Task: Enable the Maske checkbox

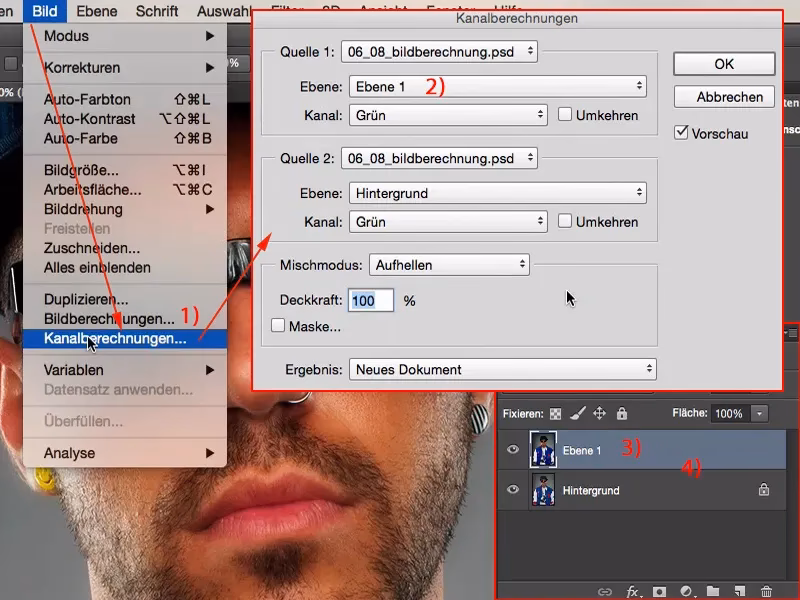Action: click(x=278, y=326)
